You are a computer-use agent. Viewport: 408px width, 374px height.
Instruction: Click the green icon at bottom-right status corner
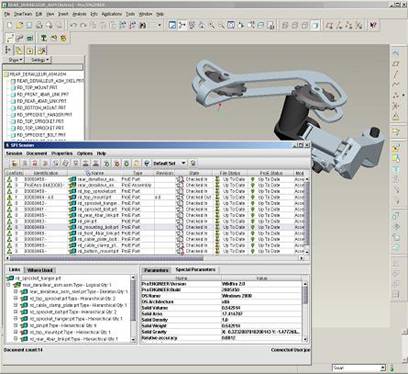[392, 368]
